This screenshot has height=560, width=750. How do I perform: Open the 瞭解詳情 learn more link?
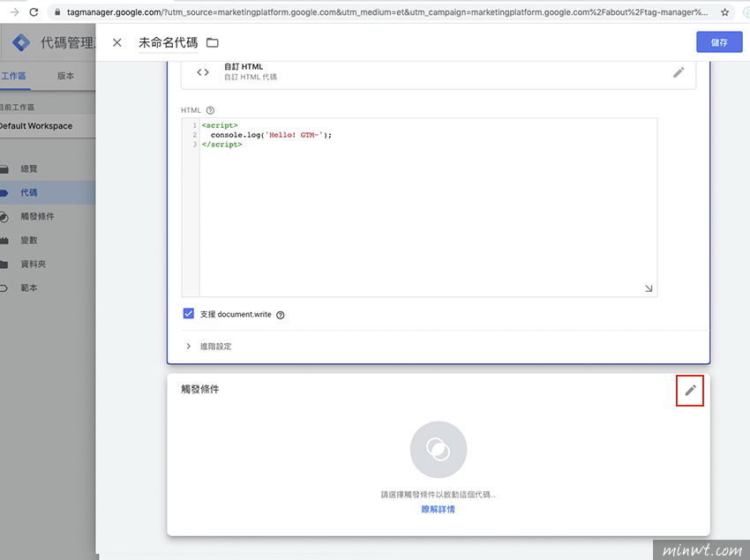click(x=439, y=510)
